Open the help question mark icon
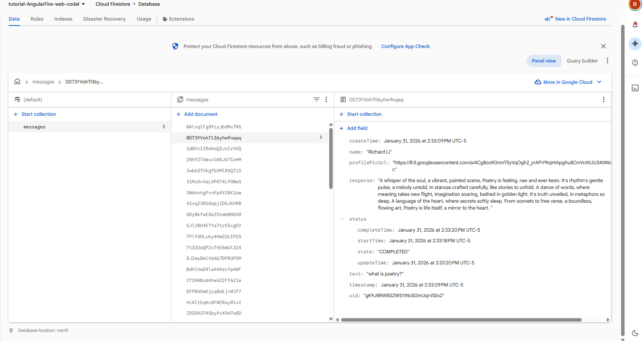The width and height of the screenshot is (644, 341). (x=635, y=63)
